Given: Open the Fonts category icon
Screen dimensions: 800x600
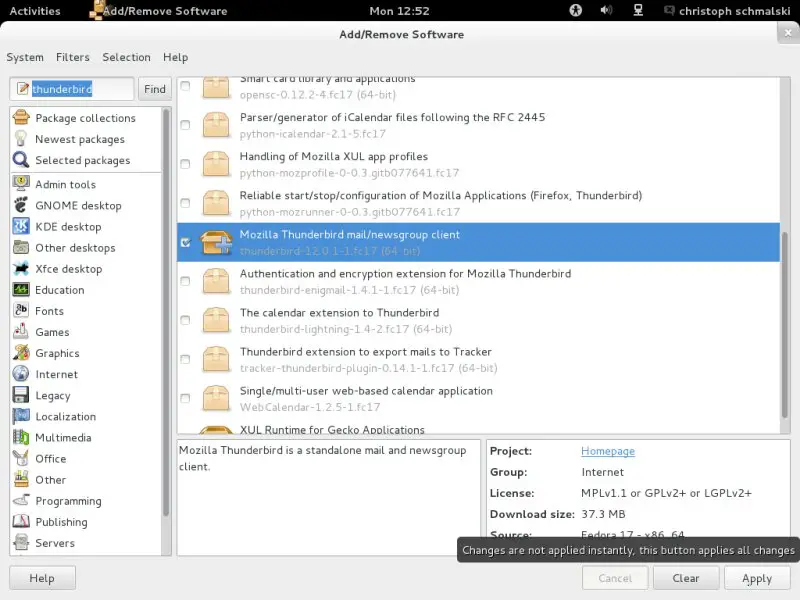Looking at the screenshot, I should pos(21,310).
